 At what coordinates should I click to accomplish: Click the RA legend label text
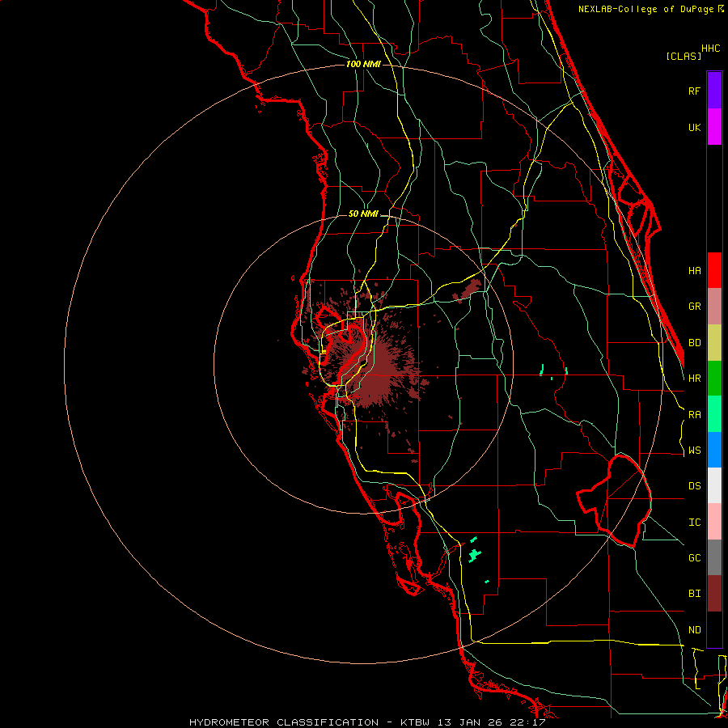(694, 415)
